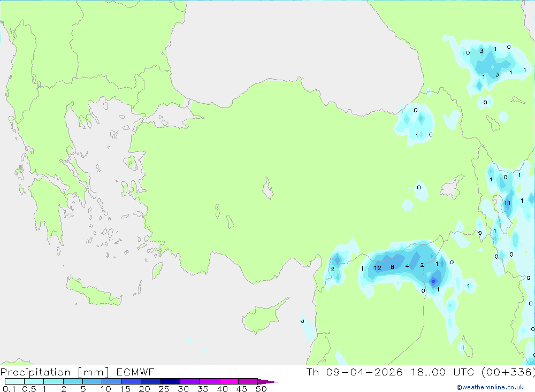This screenshot has height=392, width=535.
Task: Click the legend label '35'
Action: pos(203,389)
